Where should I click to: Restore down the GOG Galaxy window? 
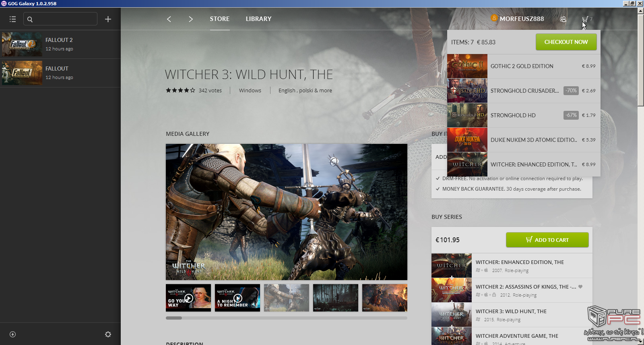(632, 3)
